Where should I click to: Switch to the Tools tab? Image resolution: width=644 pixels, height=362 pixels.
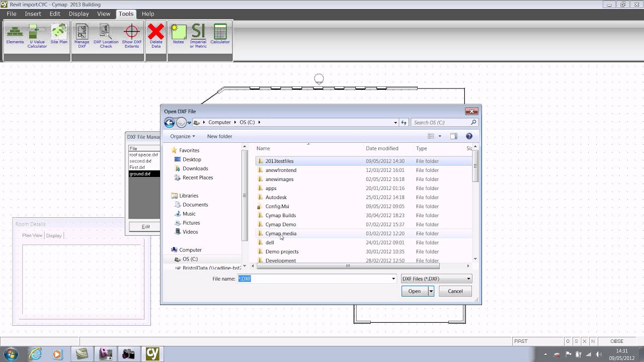[126, 14]
